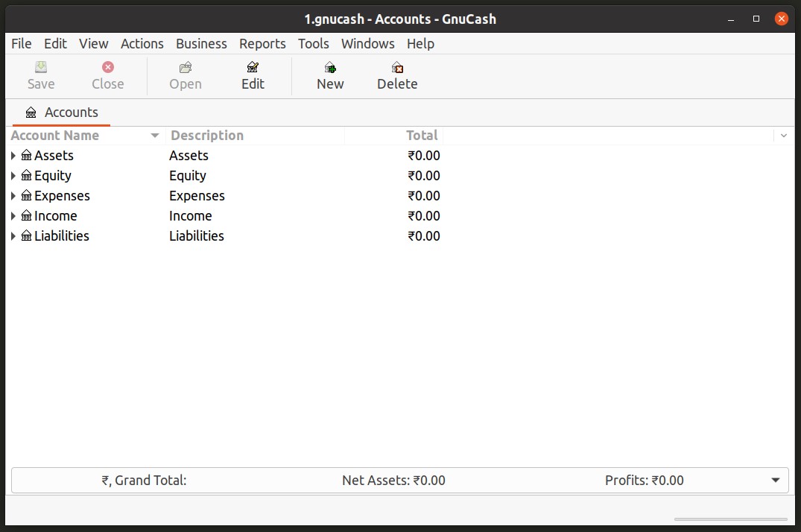Expand the Assets account tree
The width and height of the screenshot is (801, 532).
(x=13, y=156)
